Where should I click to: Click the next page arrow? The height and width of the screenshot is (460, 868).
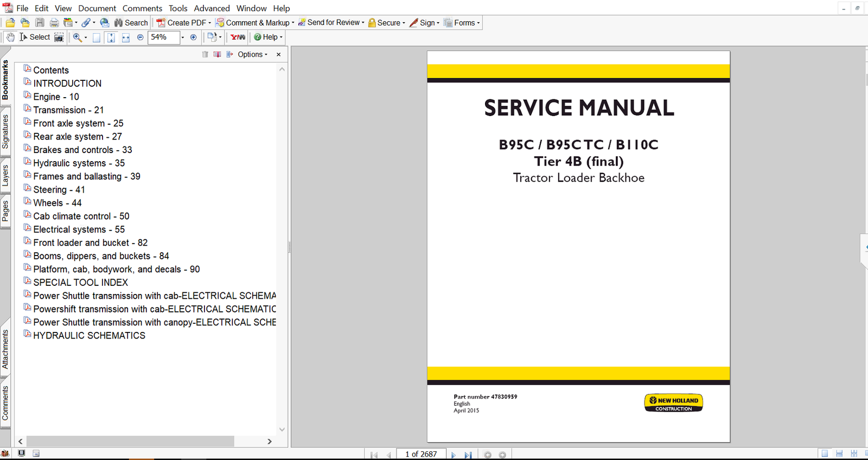point(454,455)
